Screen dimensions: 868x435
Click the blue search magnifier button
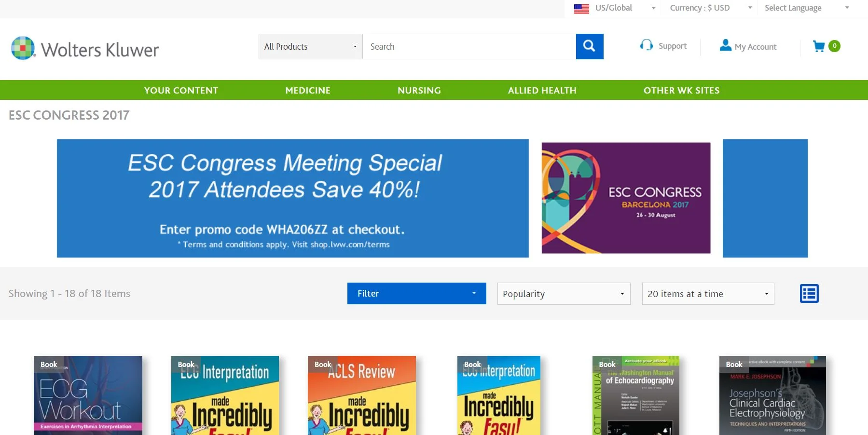click(x=590, y=46)
